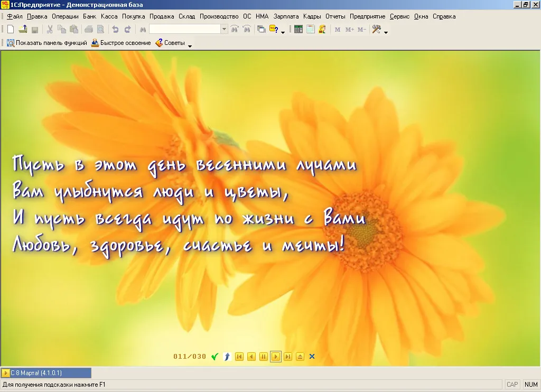Open the Банк menu
The height and width of the screenshot is (392, 541).
pyautogui.click(x=90, y=16)
